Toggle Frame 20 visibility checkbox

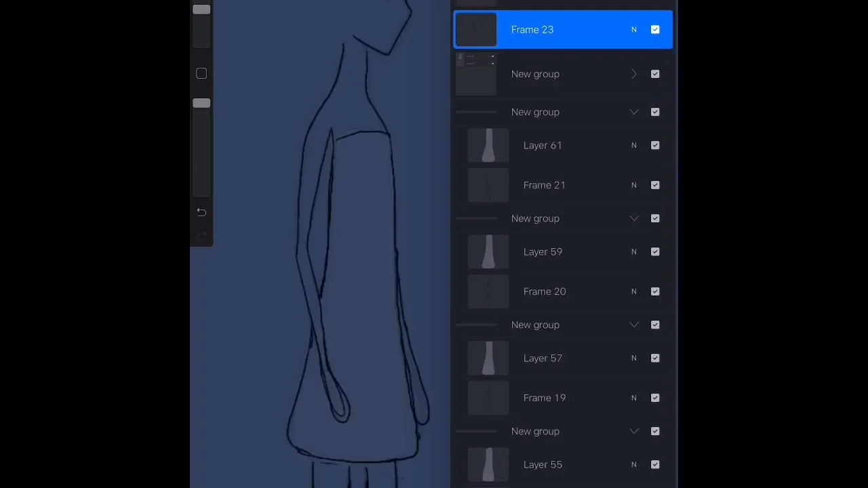(655, 291)
